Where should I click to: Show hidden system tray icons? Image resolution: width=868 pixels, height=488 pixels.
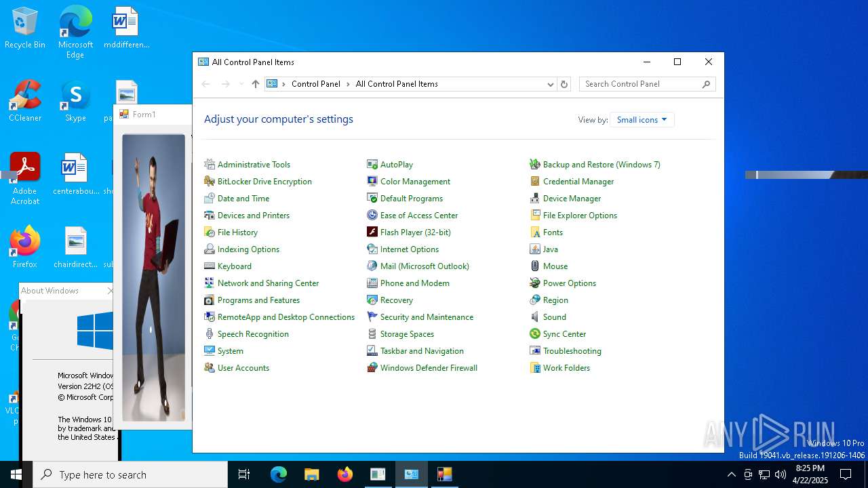tap(731, 474)
